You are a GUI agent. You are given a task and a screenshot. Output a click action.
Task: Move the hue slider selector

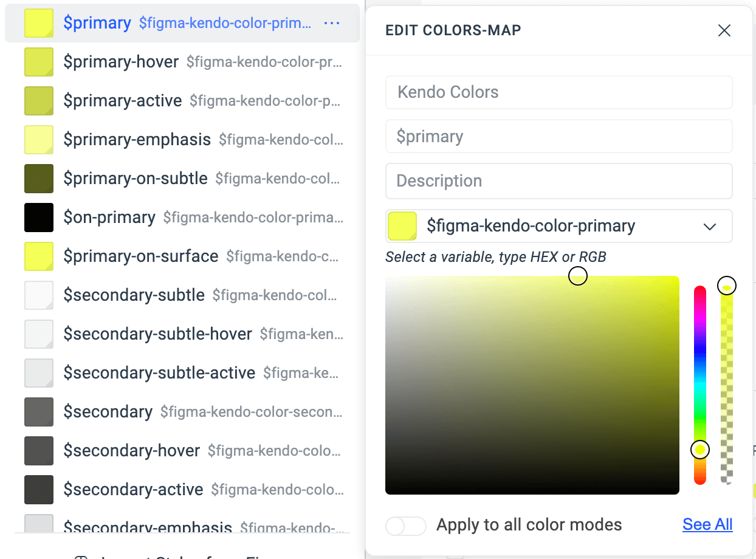[x=700, y=450]
